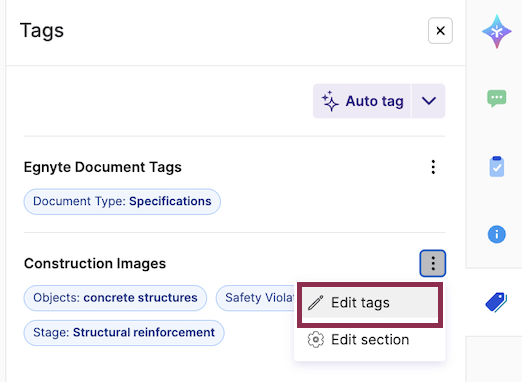Toggle Construction Images three-dot menu

tap(433, 263)
